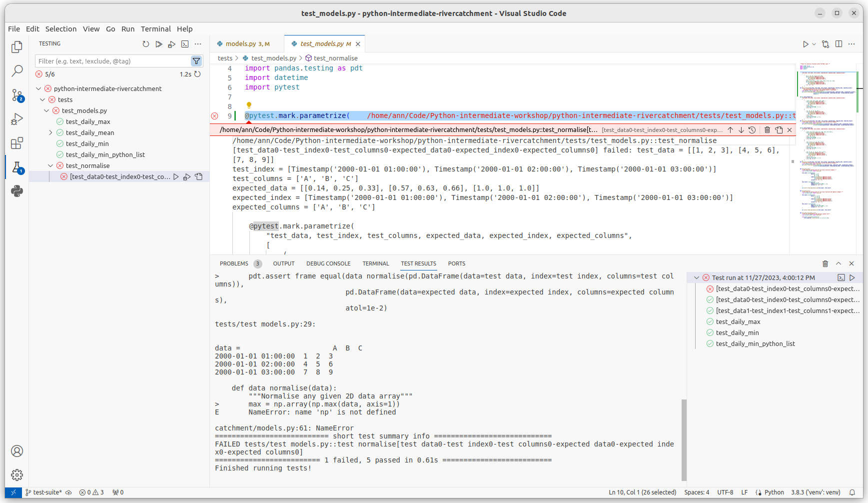Debug the failing test_data0 test case
Viewport: 868px width, 503px height.
pos(187,176)
